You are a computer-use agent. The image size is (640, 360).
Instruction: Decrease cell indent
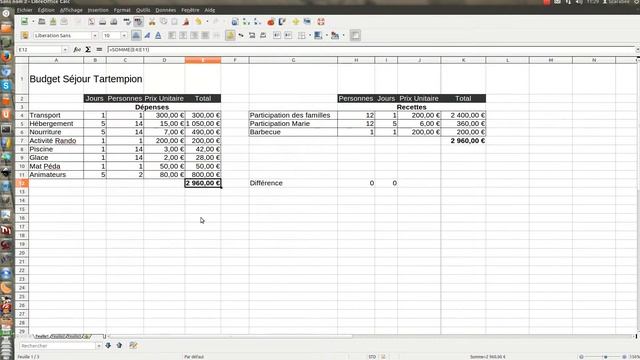tap(277, 36)
